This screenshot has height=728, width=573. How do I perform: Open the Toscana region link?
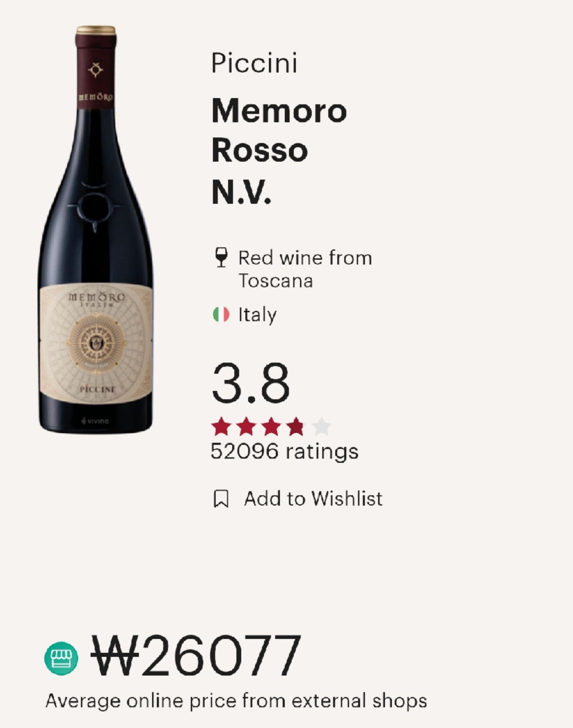pos(275,281)
